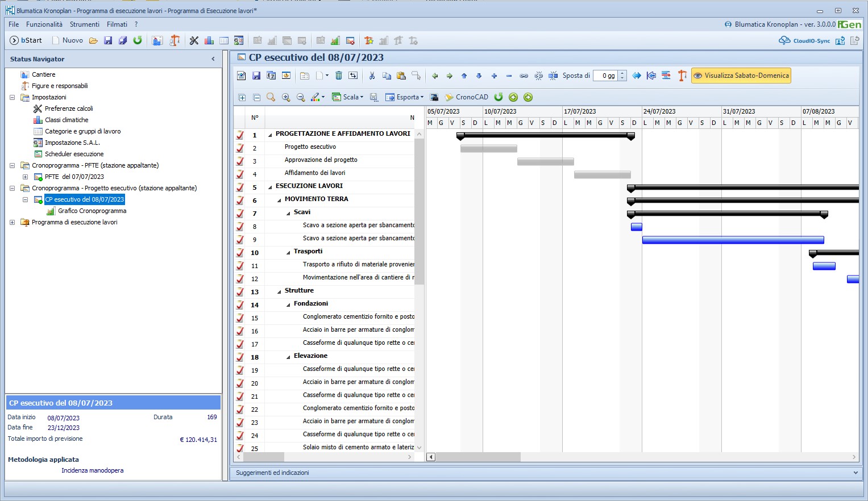
Task: Select Grafico Cronoprogramma in navigator
Action: [x=92, y=211]
